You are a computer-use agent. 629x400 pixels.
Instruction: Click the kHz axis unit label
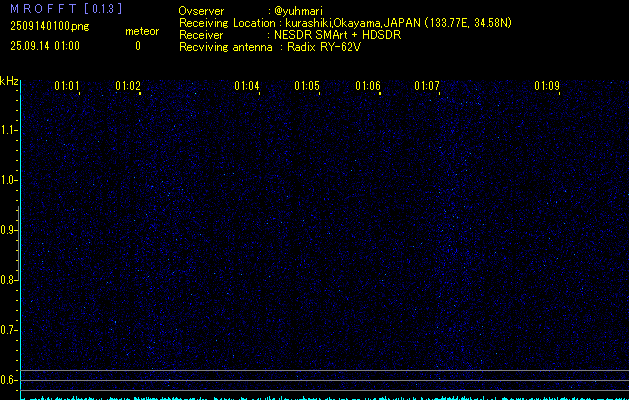click(x=9, y=81)
